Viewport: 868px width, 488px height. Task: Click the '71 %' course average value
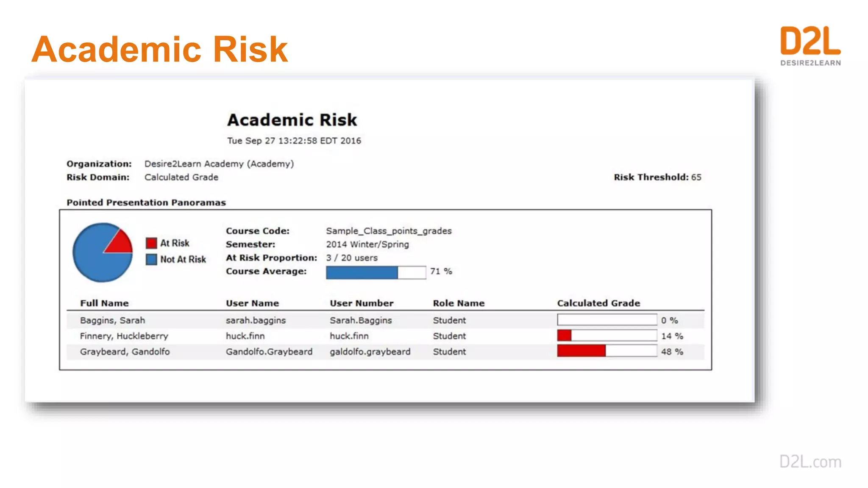(441, 272)
